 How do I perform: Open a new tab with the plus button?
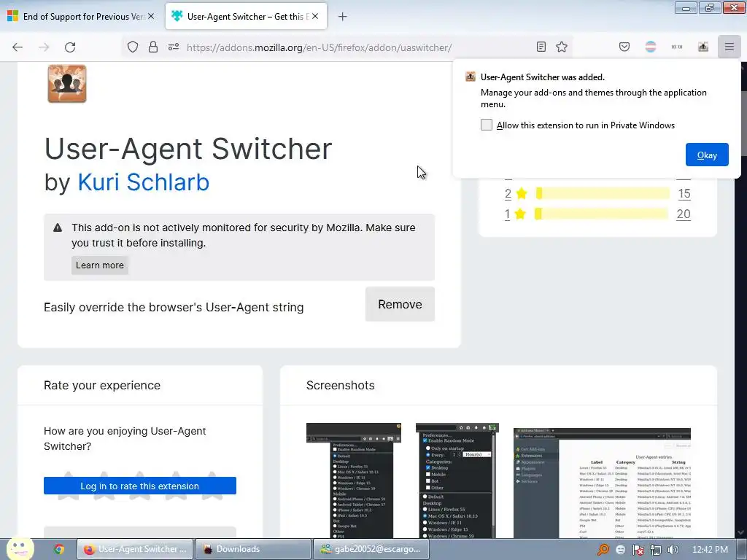point(343,17)
